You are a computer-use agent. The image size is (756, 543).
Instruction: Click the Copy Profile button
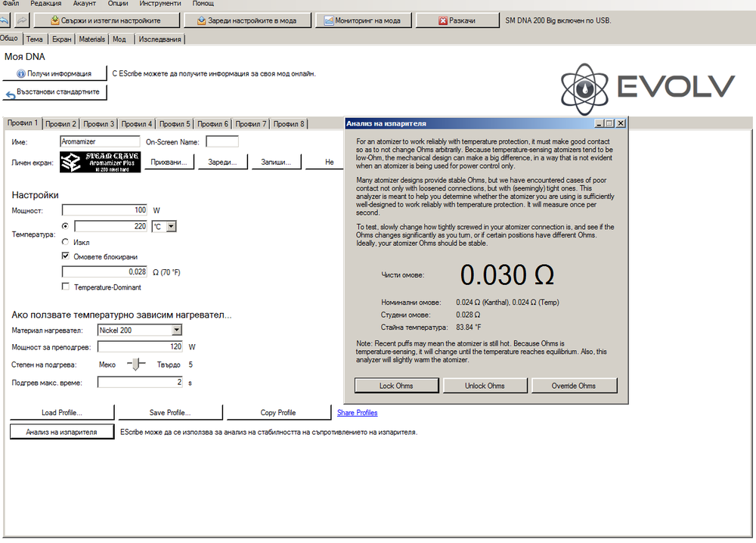[278, 413]
